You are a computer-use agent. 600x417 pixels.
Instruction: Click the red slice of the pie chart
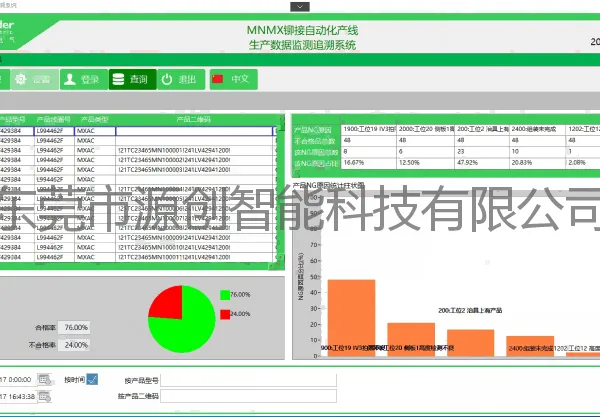(x=168, y=304)
